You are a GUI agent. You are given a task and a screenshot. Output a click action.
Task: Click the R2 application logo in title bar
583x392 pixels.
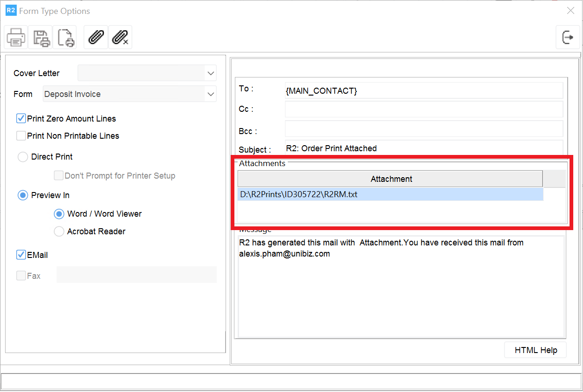click(11, 11)
